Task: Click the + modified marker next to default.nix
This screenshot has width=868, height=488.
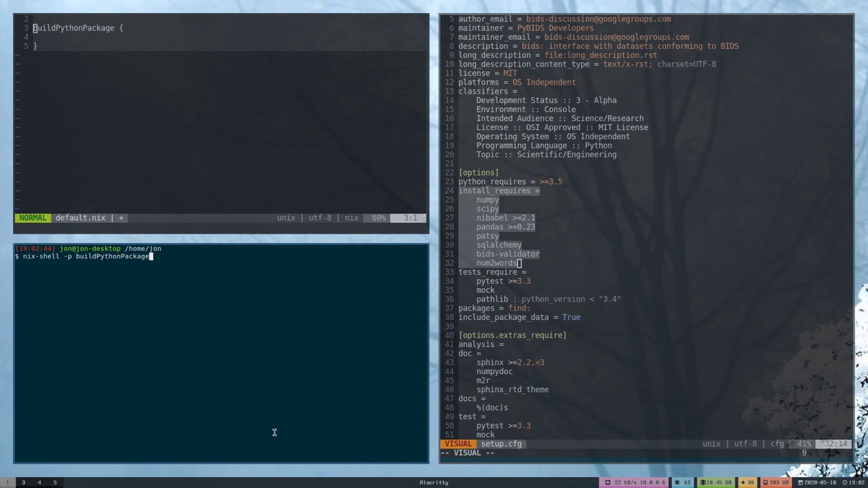Action: (x=121, y=218)
